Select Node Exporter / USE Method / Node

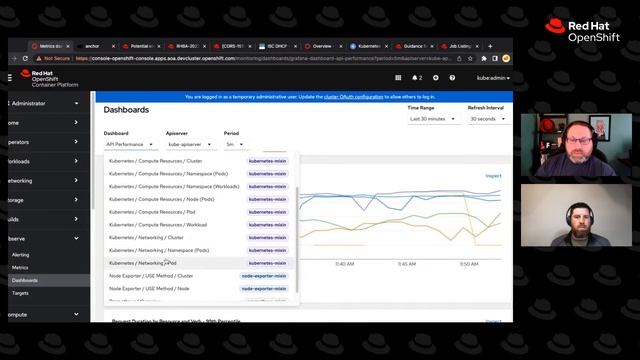pyautogui.click(x=199, y=289)
